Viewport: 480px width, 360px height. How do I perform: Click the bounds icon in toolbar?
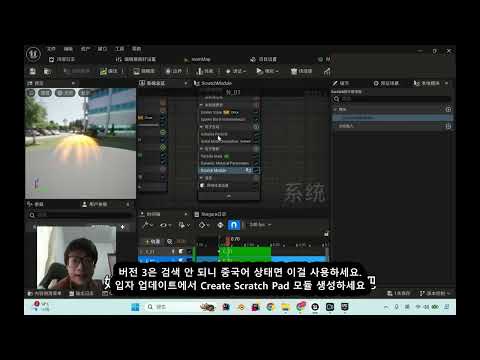point(174,71)
